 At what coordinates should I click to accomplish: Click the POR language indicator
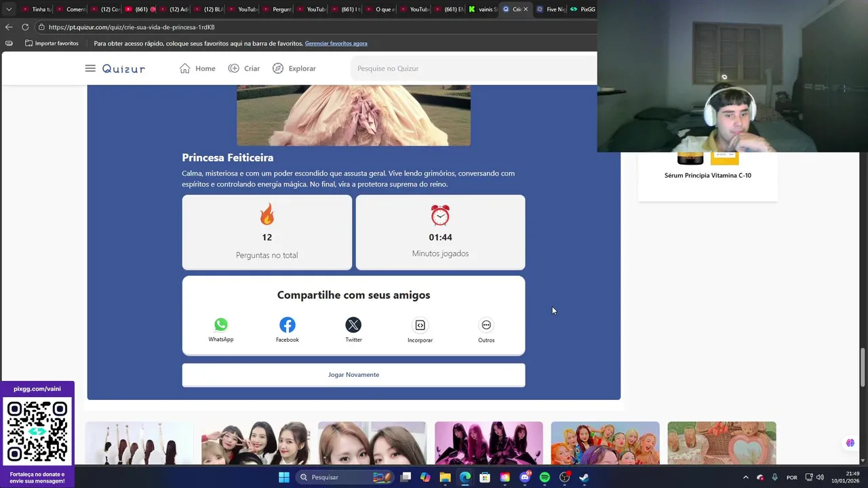point(791,477)
